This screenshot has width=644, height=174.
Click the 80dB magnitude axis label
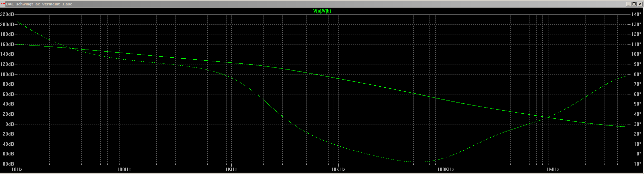click(8, 84)
